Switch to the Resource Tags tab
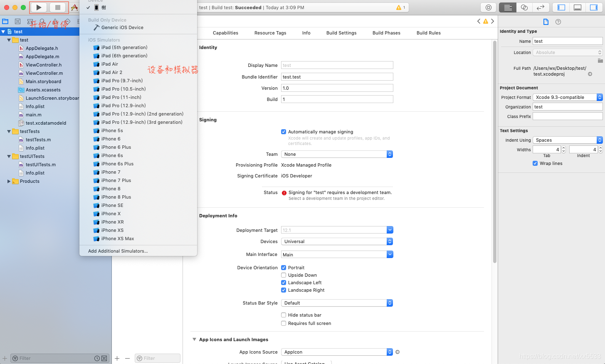The image size is (605, 364). point(270,33)
